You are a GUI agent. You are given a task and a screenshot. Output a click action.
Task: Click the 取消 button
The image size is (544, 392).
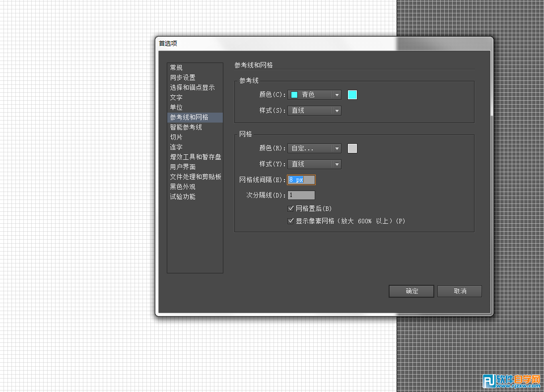pos(460,291)
